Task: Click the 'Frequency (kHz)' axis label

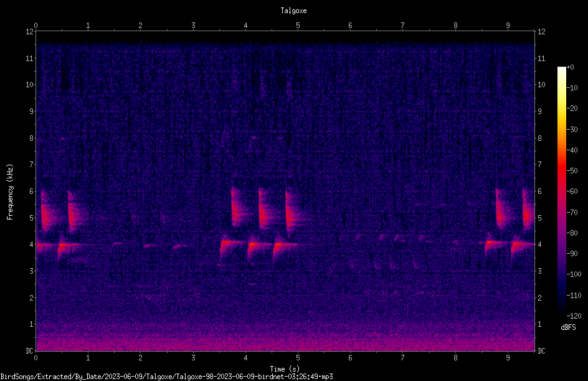Action: (x=10, y=192)
